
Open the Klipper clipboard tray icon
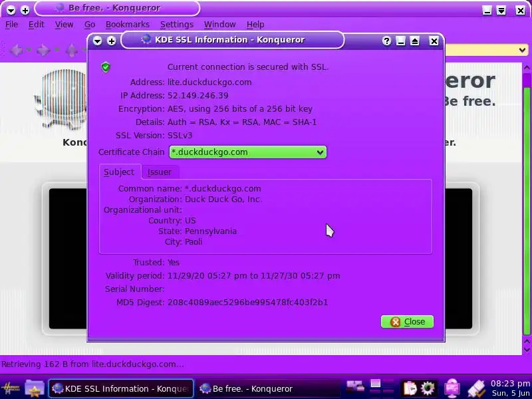tap(410, 388)
